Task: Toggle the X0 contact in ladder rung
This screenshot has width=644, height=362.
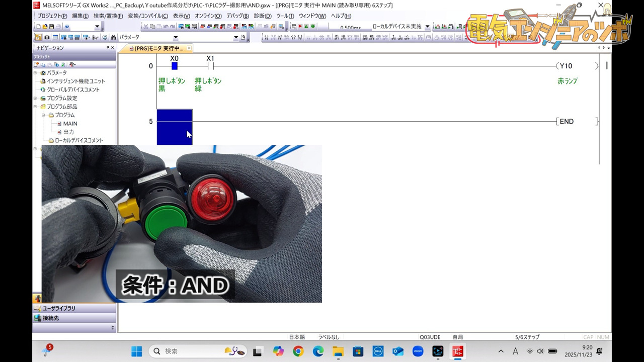Action: click(174, 66)
